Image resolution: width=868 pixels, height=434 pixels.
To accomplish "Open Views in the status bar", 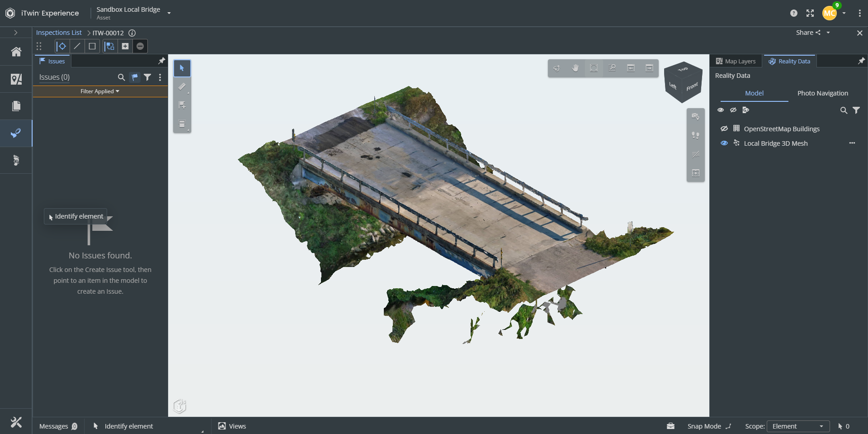I will 232,426.
